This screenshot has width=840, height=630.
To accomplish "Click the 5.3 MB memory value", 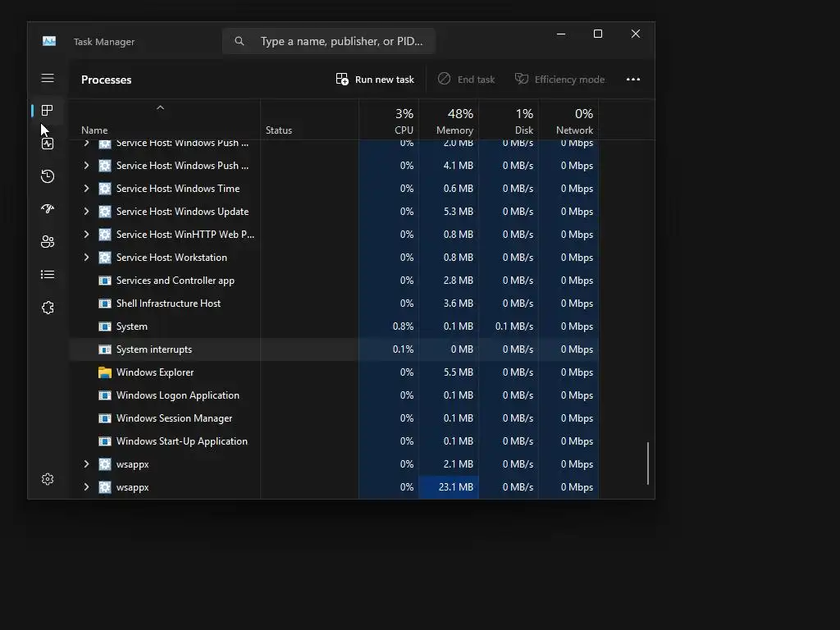I will (459, 212).
